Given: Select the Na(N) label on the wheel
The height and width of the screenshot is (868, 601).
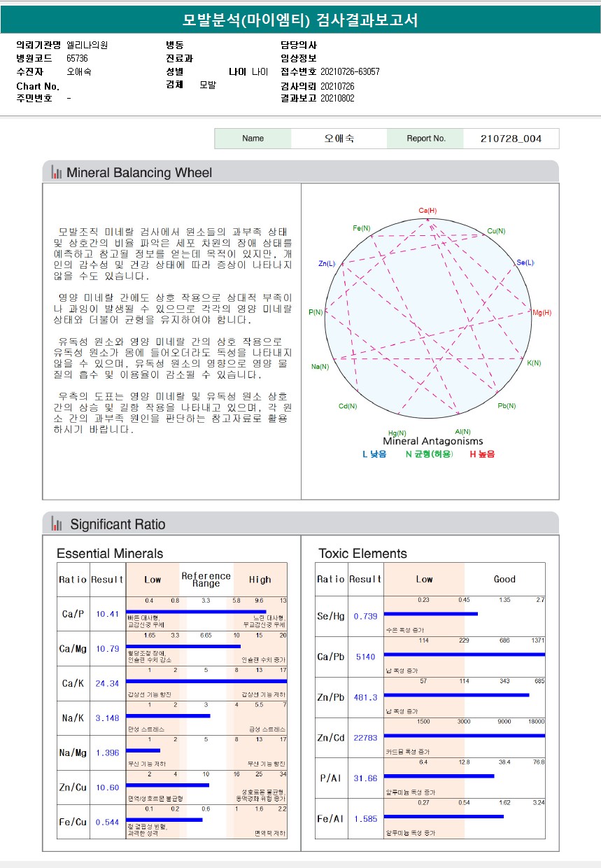Looking at the screenshot, I should [320, 366].
